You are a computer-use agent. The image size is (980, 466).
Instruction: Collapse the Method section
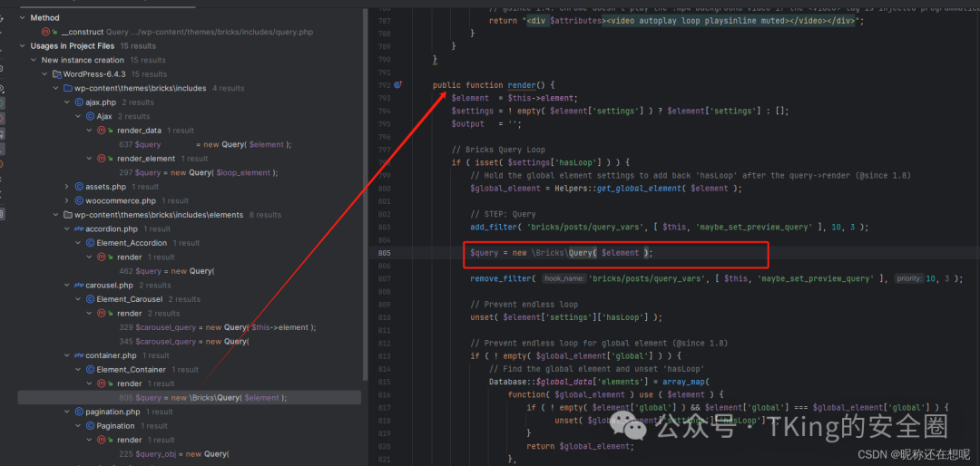pos(23,18)
